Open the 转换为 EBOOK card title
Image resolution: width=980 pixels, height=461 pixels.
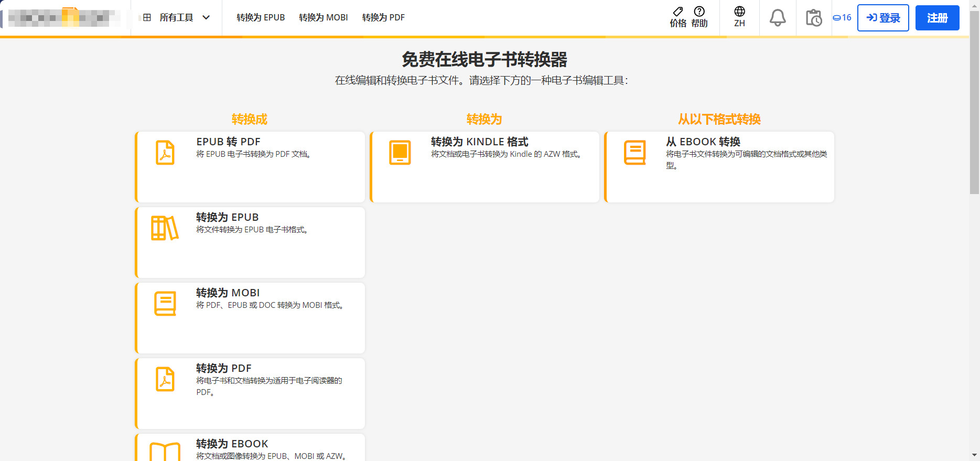tap(232, 444)
